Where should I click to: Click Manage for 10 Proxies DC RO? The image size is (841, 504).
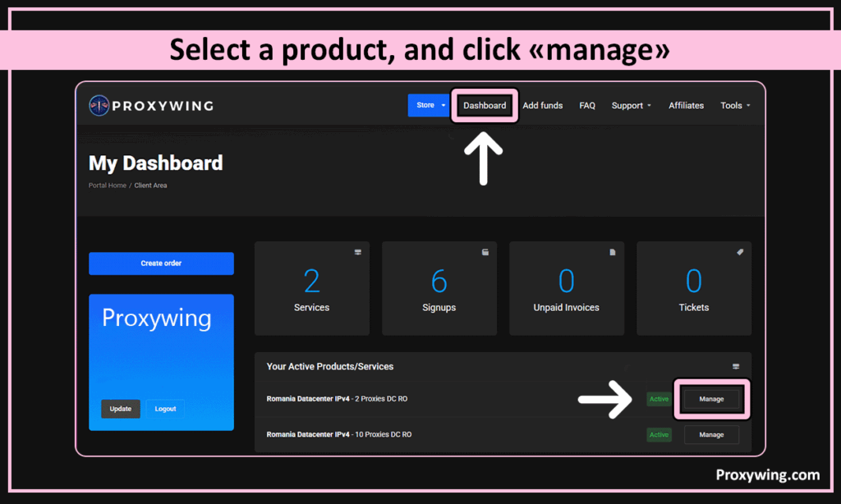click(x=711, y=434)
